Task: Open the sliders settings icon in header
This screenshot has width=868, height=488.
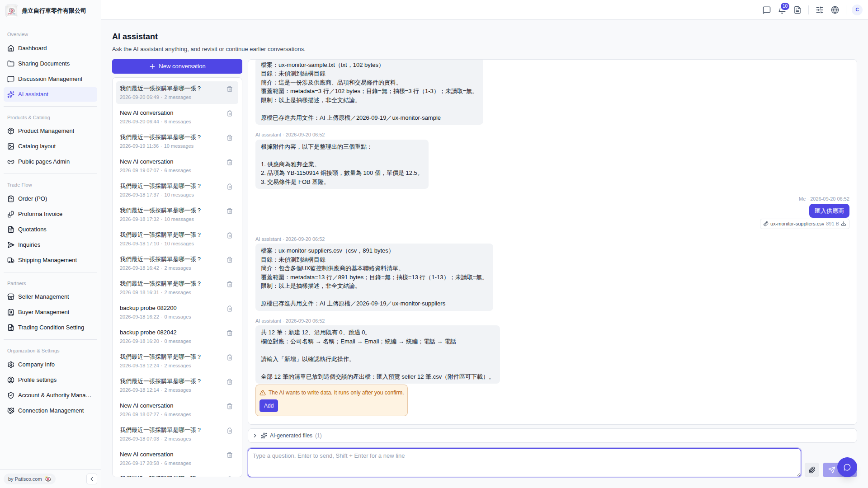Action: [x=820, y=10]
